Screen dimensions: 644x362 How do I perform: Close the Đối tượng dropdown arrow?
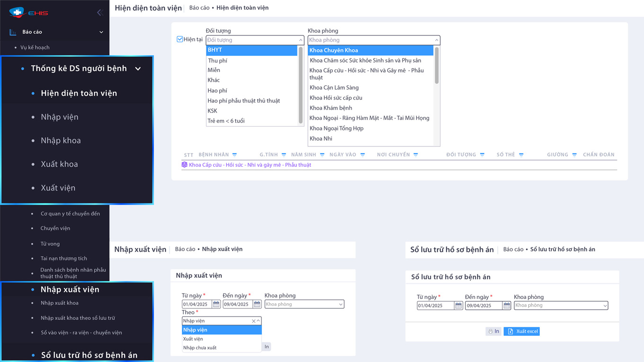(300, 40)
